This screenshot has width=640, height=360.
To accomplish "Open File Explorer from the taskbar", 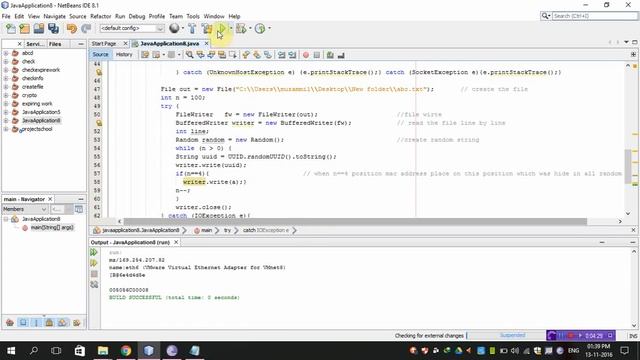I will click(x=103, y=351).
